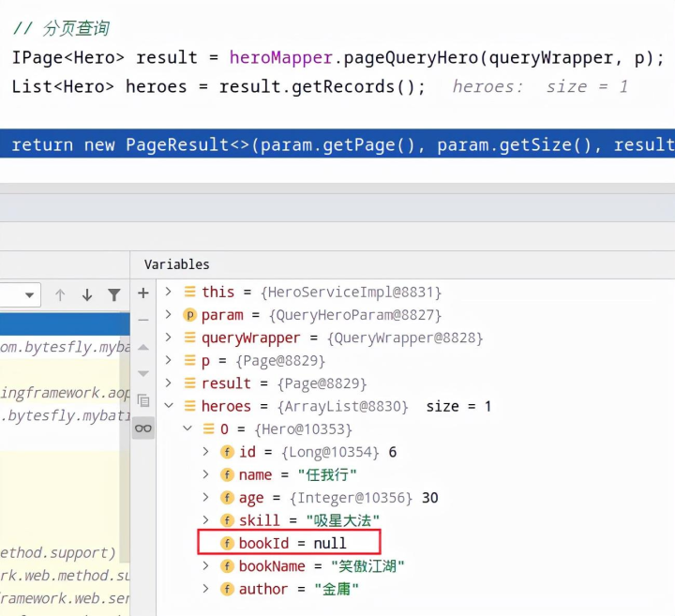Image resolution: width=675 pixels, height=616 pixels.
Task: Expand the 'this' variable node
Action: (x=169, y=292)
